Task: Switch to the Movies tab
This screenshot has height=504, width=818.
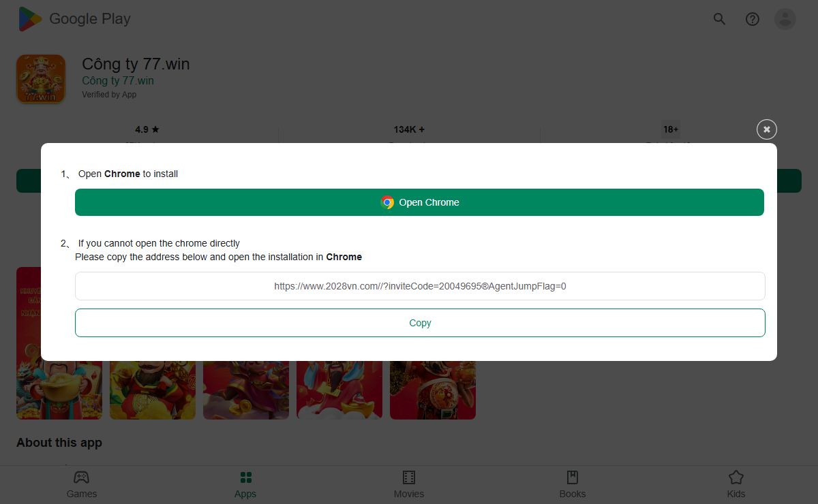Action: [409, 484]
